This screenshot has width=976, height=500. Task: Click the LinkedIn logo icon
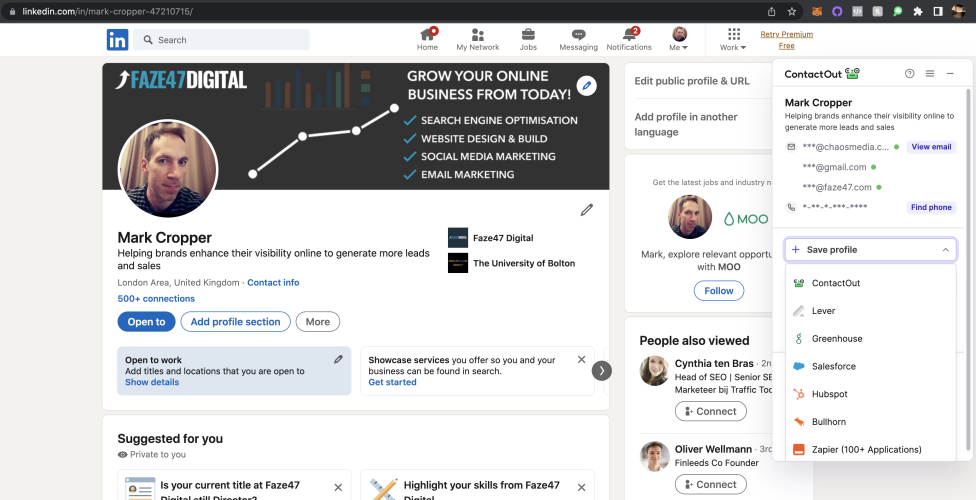[117, 40]
